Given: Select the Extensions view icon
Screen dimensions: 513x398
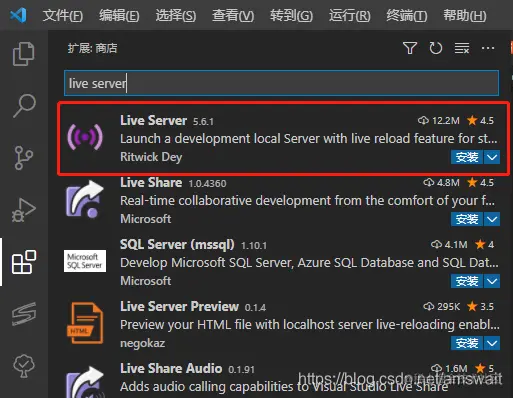Looking at the screenshot, I should (24, 262).
